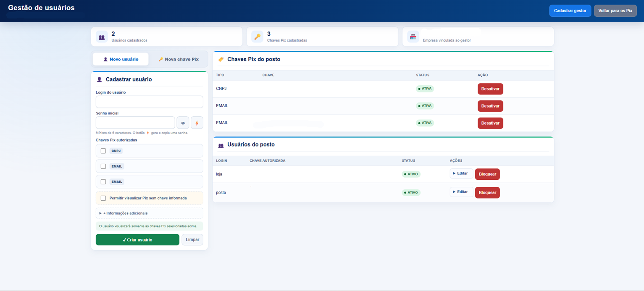Viewport: 644px width, 291px height.
Task: Expand Editar for the loja user
Action: pyautogui.click(x=461, y=173)
